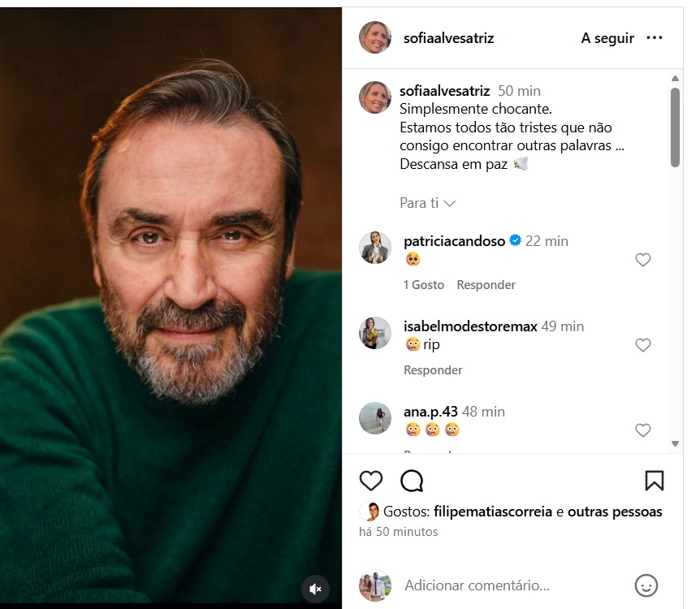
Task: View 'outras pessoas' who liked the post
Action: pyautogui.click(x=615, y=512)
